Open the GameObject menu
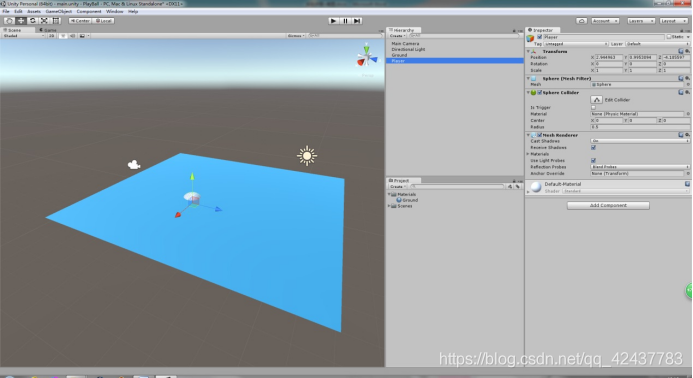 [58, 11]
